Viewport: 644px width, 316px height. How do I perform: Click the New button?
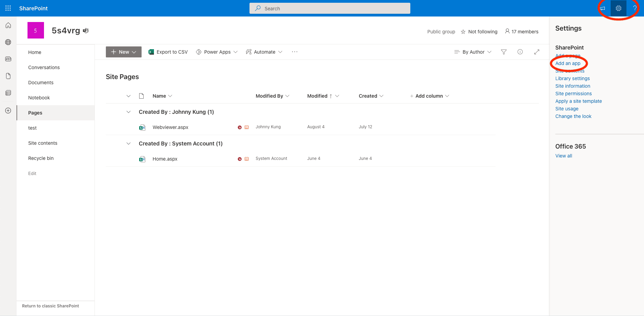click(124, 52)
